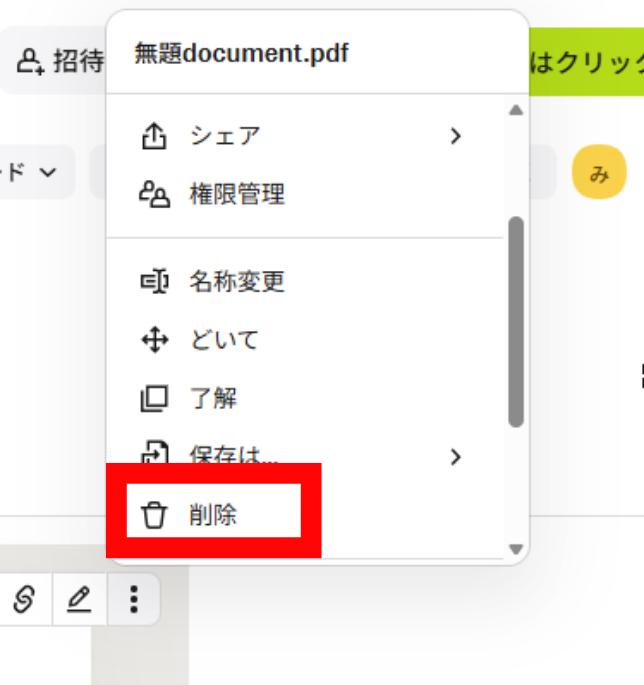Click the move arrows icon beside どいて
644x685 pixels.
click(x=155, y=339)
